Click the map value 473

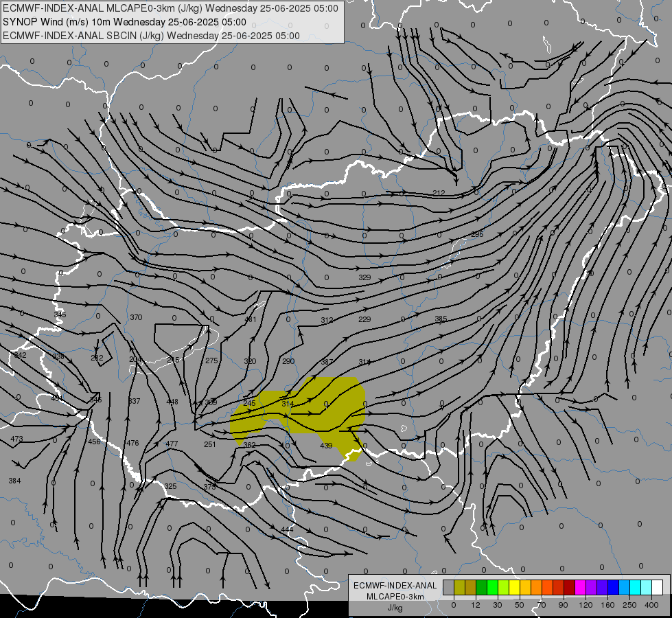coord(16,439)
